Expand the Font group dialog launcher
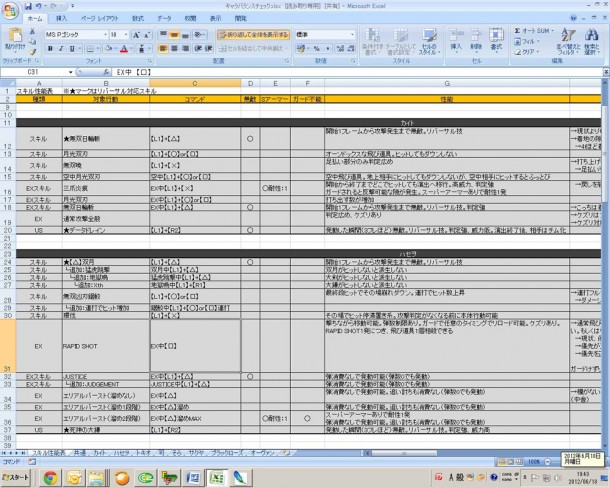 point(150,61)
